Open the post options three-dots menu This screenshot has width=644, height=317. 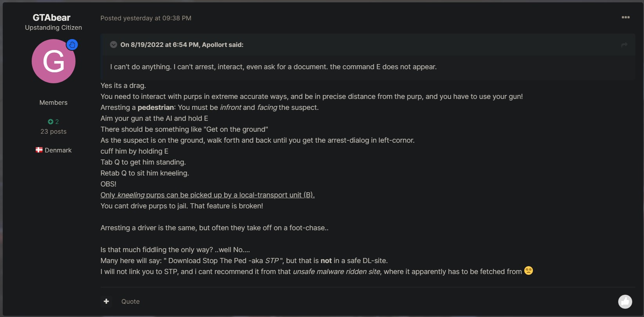pyautogui.click(x=625, y=17)
